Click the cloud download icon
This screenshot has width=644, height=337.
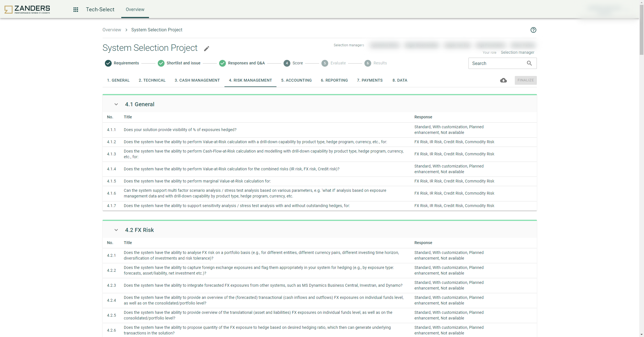click(503, 81)
